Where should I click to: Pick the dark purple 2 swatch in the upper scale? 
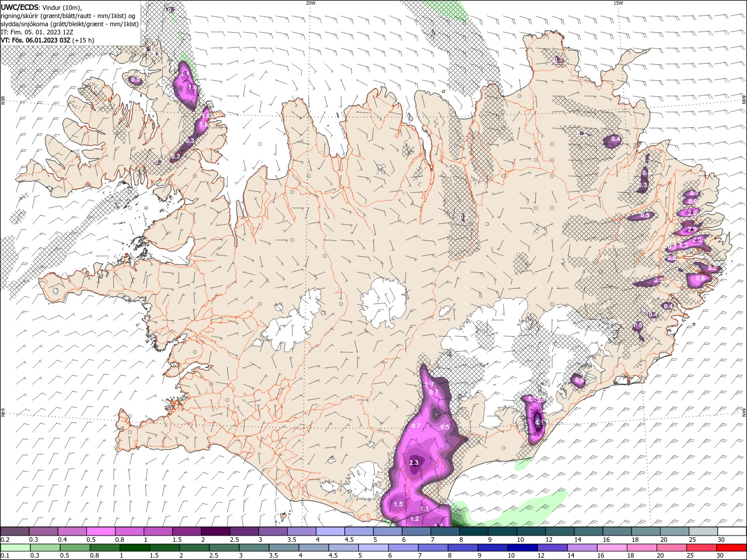215,531
